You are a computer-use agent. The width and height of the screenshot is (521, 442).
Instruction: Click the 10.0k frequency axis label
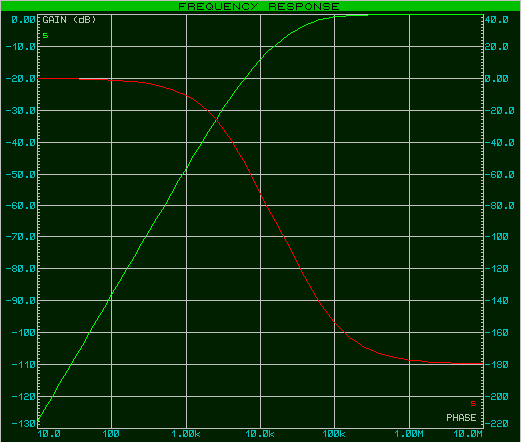260,434
